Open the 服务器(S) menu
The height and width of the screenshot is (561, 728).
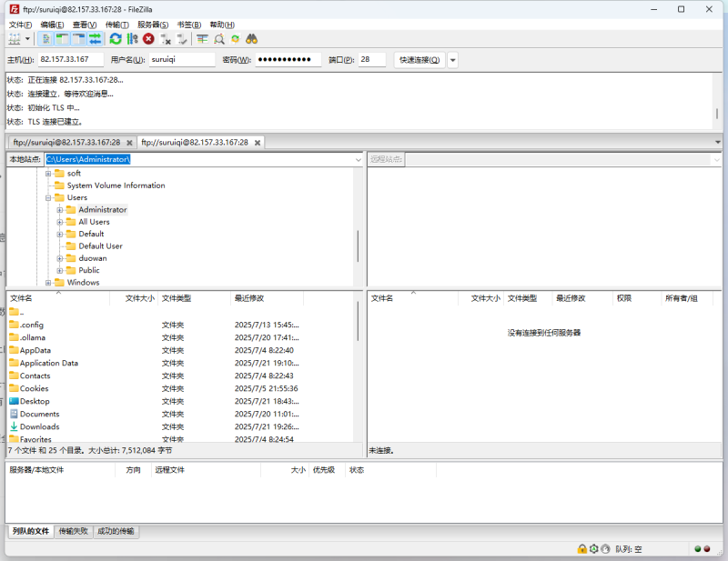click(x=153, y=25)
